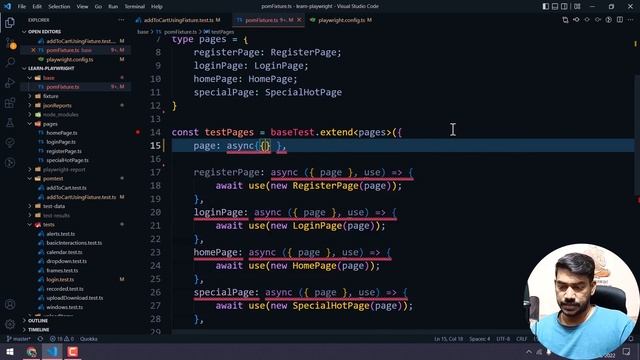Open the Go menu
Viewport: 640px width, 360px height.
[x=98, y=7]
